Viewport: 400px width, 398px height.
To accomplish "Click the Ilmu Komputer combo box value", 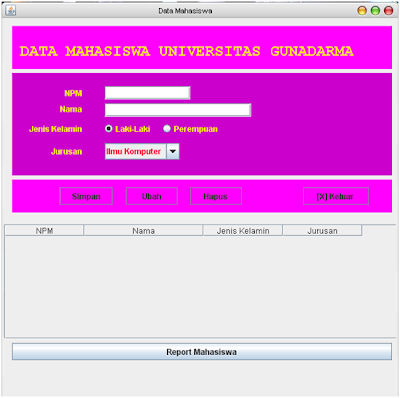I will (x=136, y=151).
